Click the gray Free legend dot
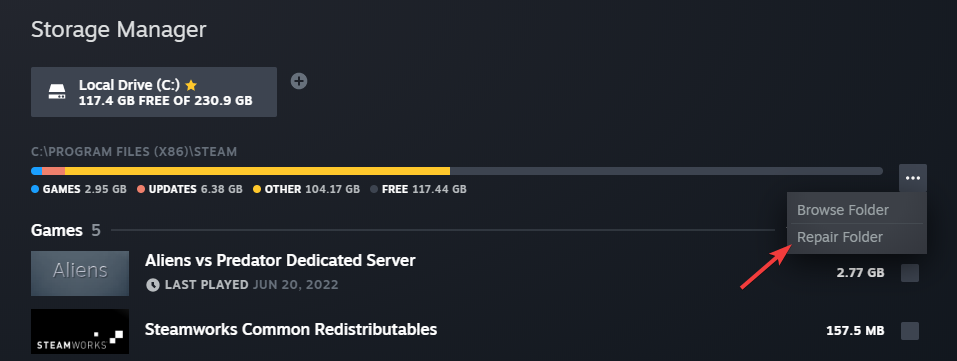The image size is (957, 361). click(374, 189)
